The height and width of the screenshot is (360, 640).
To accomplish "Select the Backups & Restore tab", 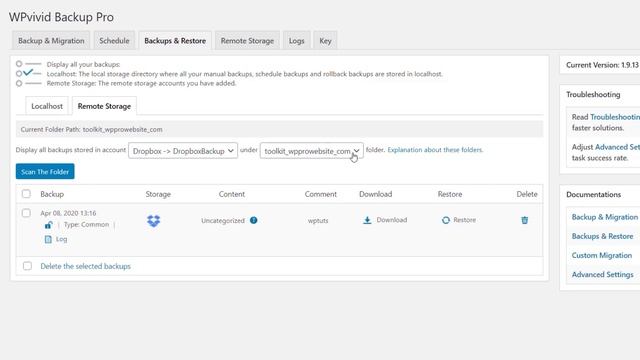I will point(175,41).
